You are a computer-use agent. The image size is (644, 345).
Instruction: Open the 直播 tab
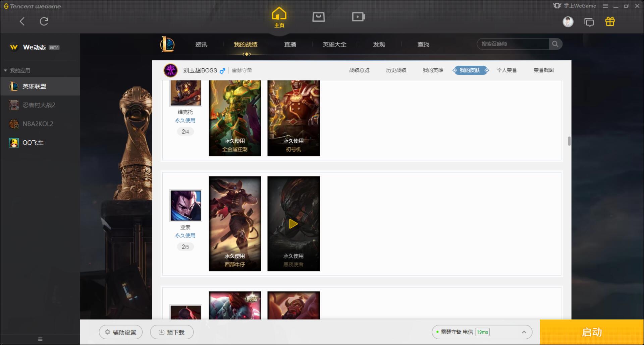(x=290, y=44)
